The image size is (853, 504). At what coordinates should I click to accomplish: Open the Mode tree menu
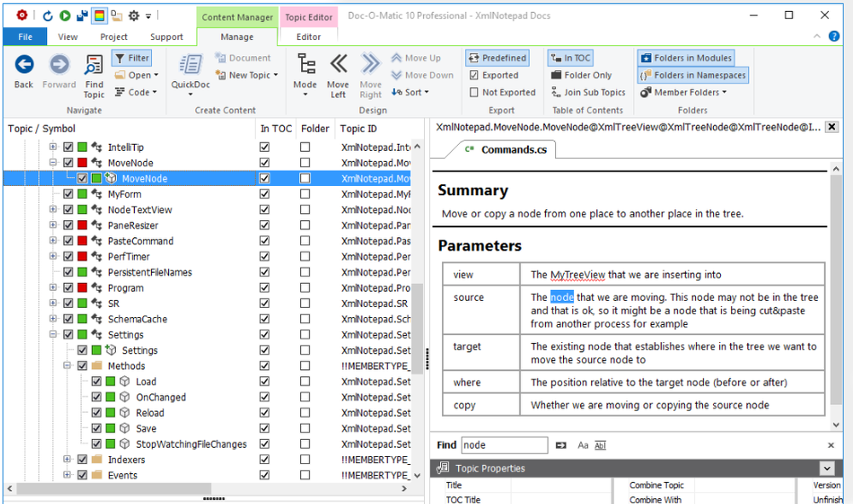(305, 75)
